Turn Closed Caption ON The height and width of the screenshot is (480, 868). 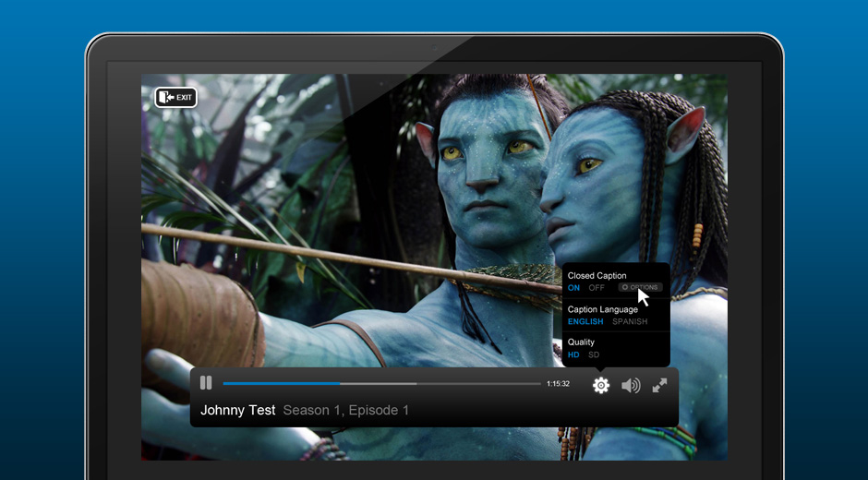click(x=573, y=288)
